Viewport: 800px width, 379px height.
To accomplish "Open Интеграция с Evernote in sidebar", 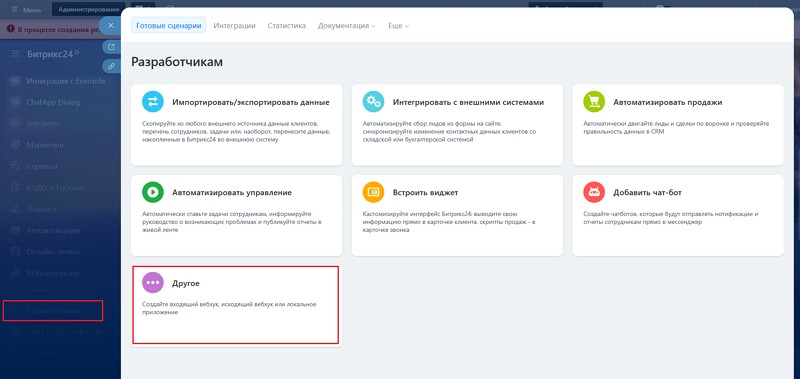I will (66, 81).
